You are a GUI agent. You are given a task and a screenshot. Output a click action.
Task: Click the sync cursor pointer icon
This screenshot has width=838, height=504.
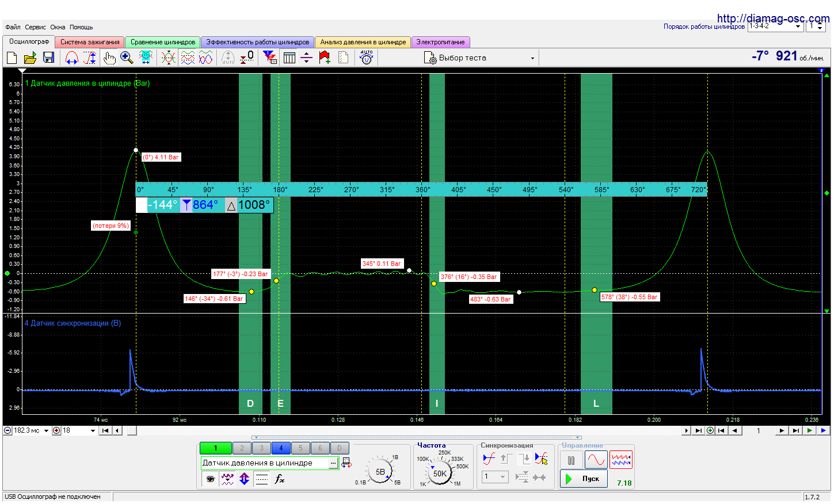point(541,459)
